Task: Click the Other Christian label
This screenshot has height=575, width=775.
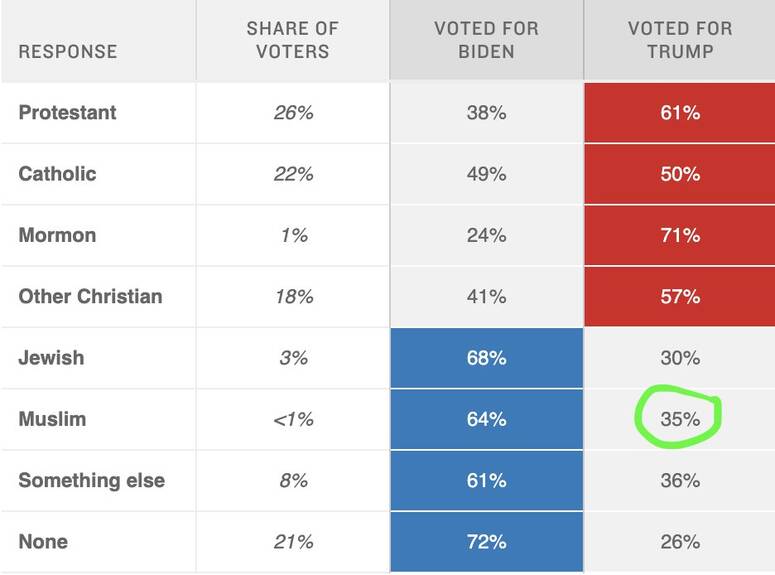Action: 90,297
